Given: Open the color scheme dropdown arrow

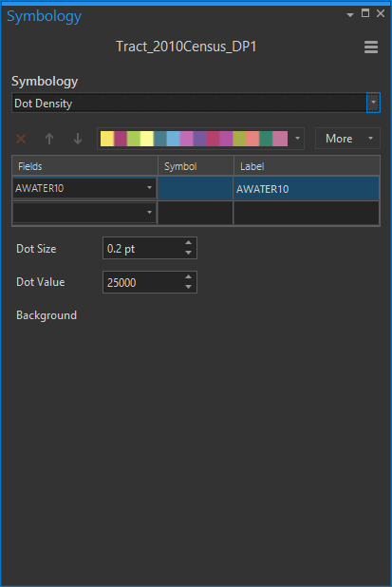Looking at the screenshot, I should tap(297, 139).
